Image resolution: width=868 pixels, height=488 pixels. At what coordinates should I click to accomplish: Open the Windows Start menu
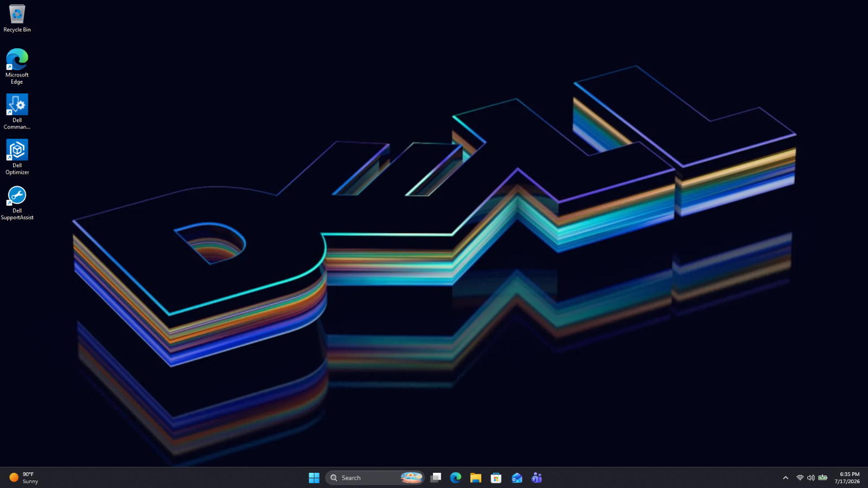tap(314, 478)
